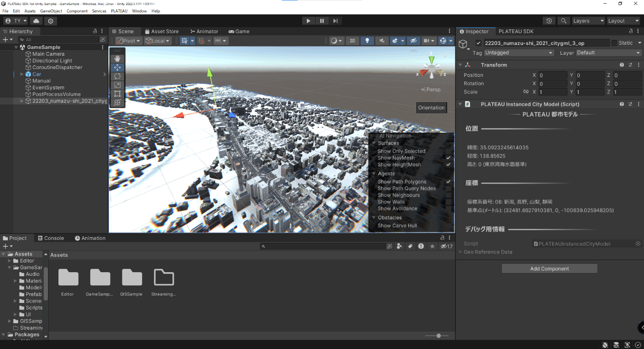
Task: Toggle scene audio mute icon
Action: coord(381,41)
